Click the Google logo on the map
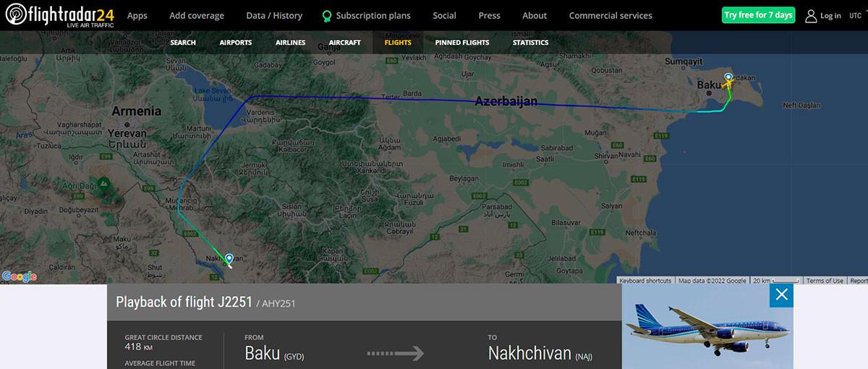The image size is (868, 369). (x=20, y=276)
